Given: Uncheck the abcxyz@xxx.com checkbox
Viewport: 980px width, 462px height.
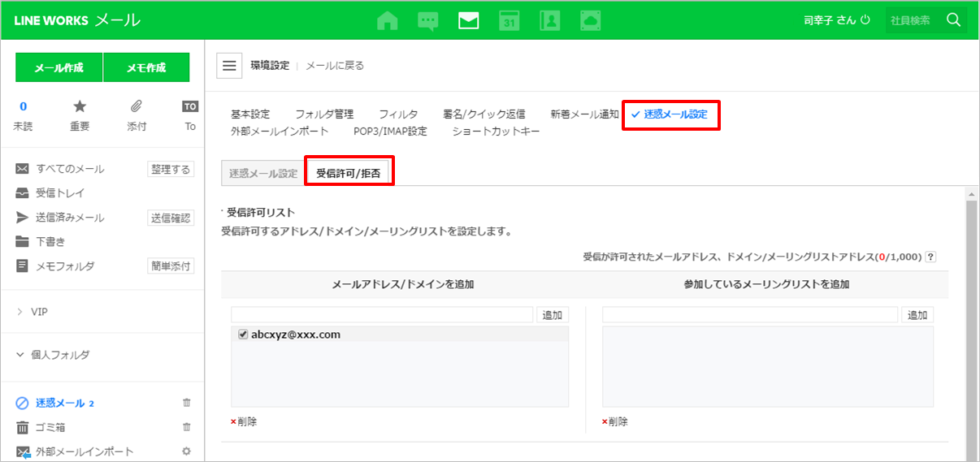Looking at the screenshot, I should (243, 335).
